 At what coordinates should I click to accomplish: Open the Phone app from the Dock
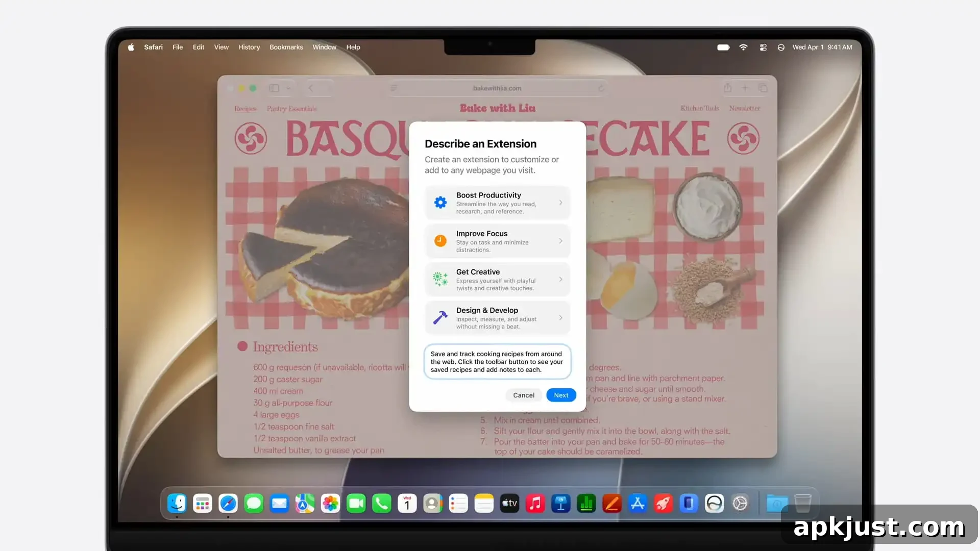click(381, 504)
